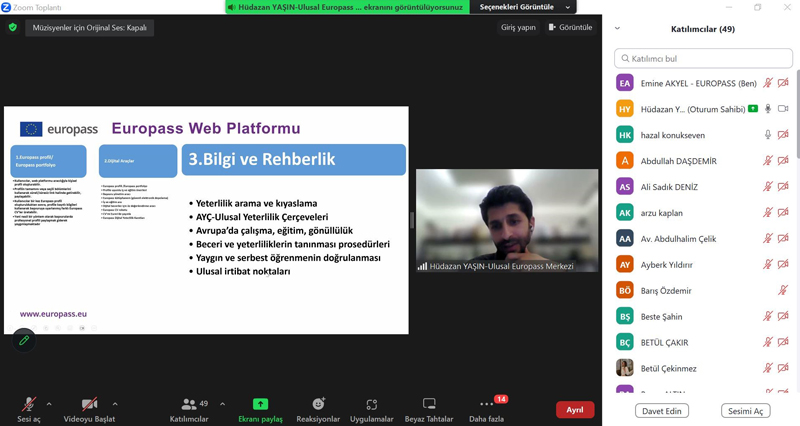Image resolution: width=800 pixels, height=426 pixels.
Task: Click the green encryption shield icon
Action: 13,28
